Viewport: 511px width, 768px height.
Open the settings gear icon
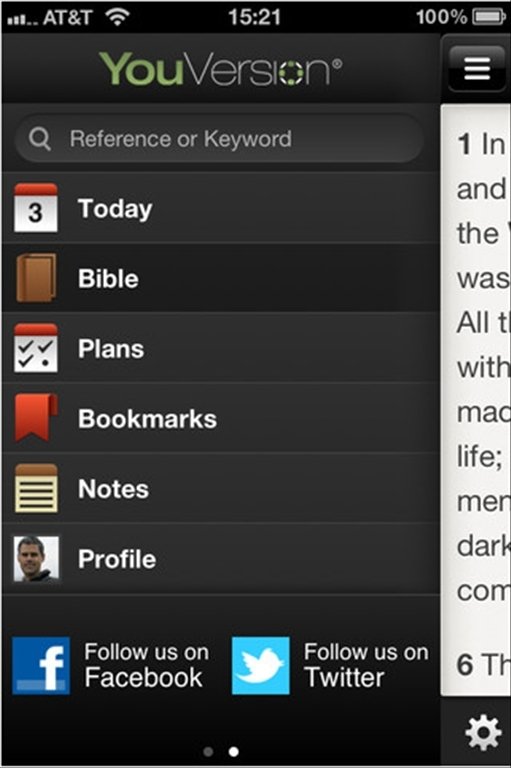coord(483,732)
